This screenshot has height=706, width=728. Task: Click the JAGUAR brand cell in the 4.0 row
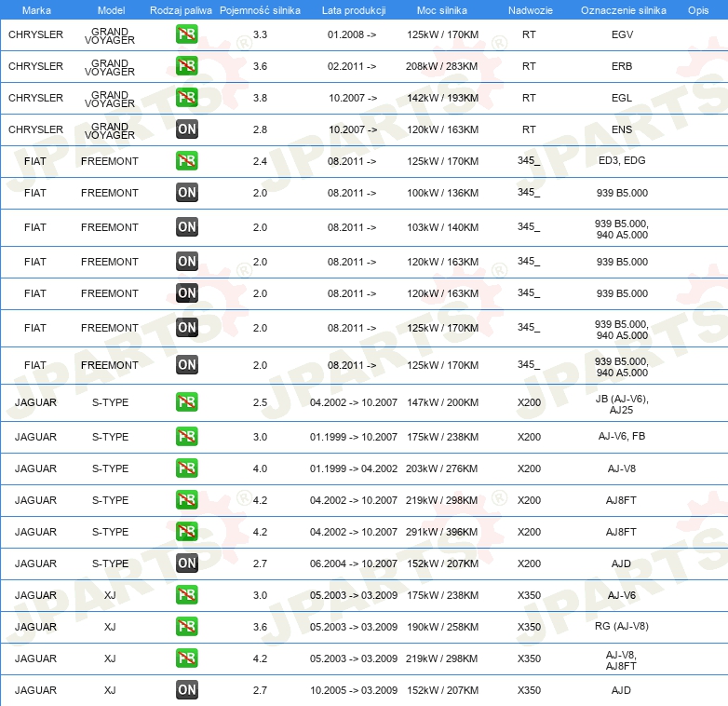(35, 468)
